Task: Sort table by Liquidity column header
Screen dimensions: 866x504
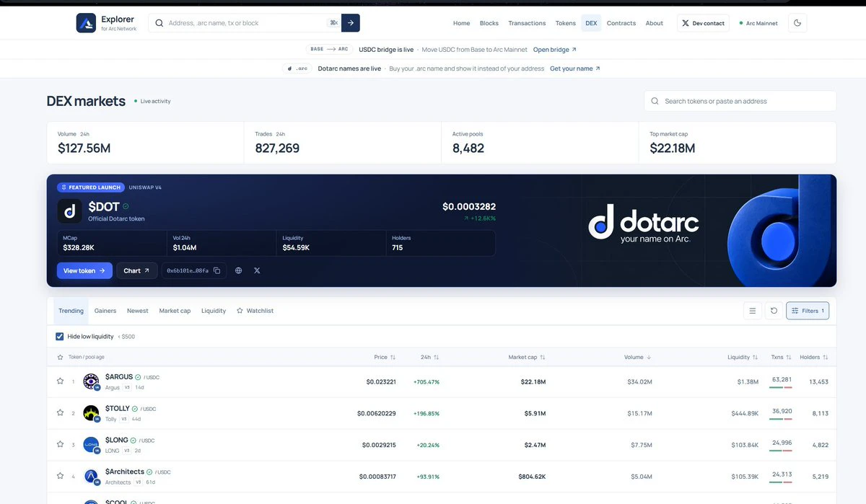Action: [x=743, y=357]
